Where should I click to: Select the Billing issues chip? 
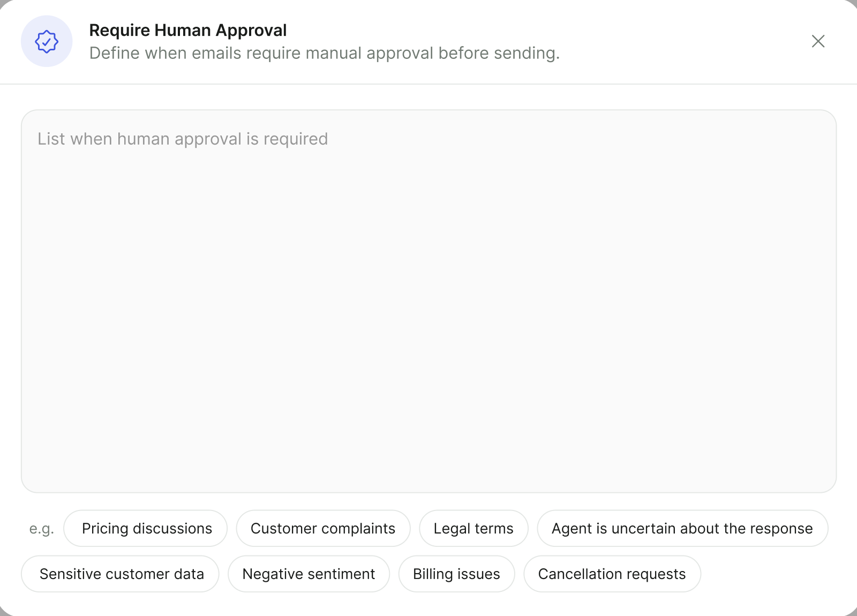[456, 574]
